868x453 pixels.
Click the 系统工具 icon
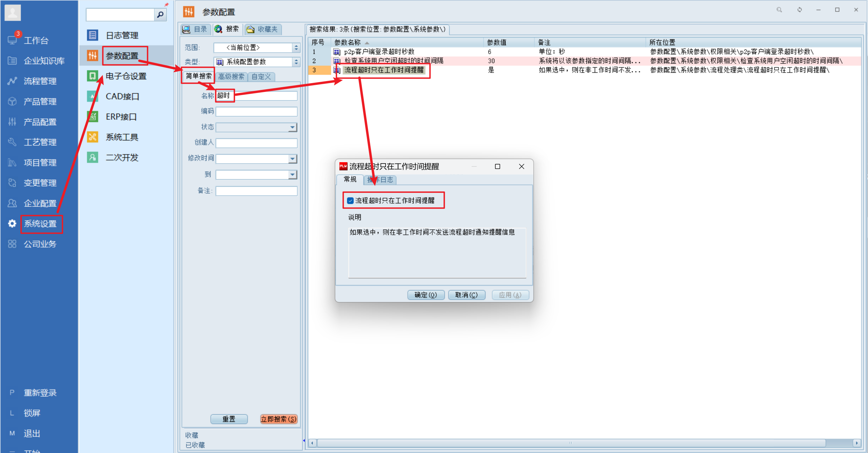(93, 137)
